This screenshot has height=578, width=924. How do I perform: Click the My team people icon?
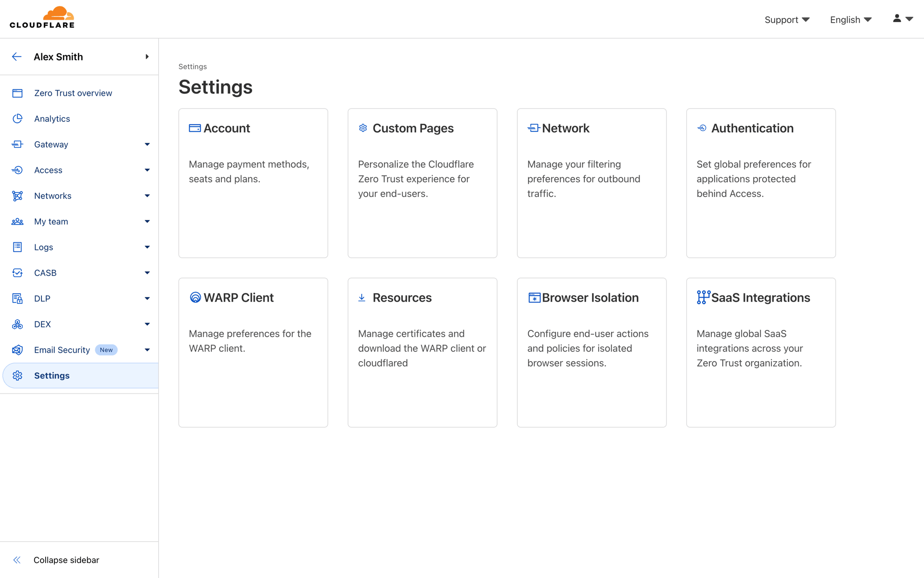17,222
